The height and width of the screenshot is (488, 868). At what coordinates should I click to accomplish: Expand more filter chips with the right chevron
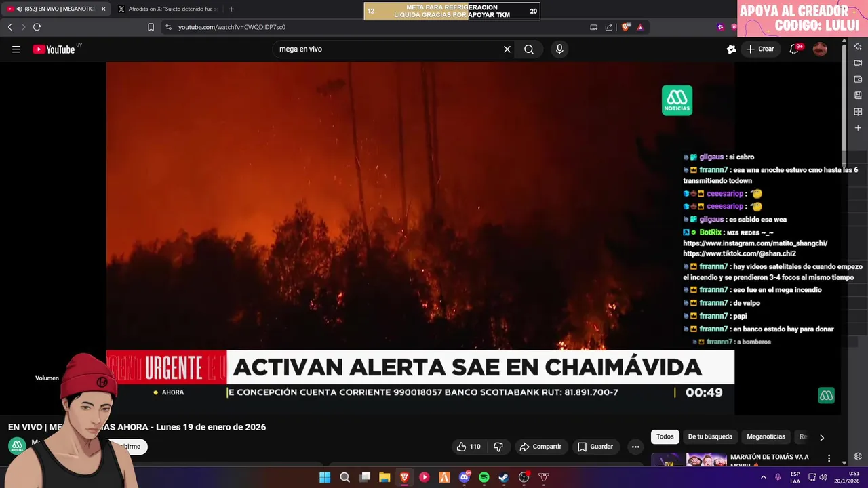tap(822, 437)
